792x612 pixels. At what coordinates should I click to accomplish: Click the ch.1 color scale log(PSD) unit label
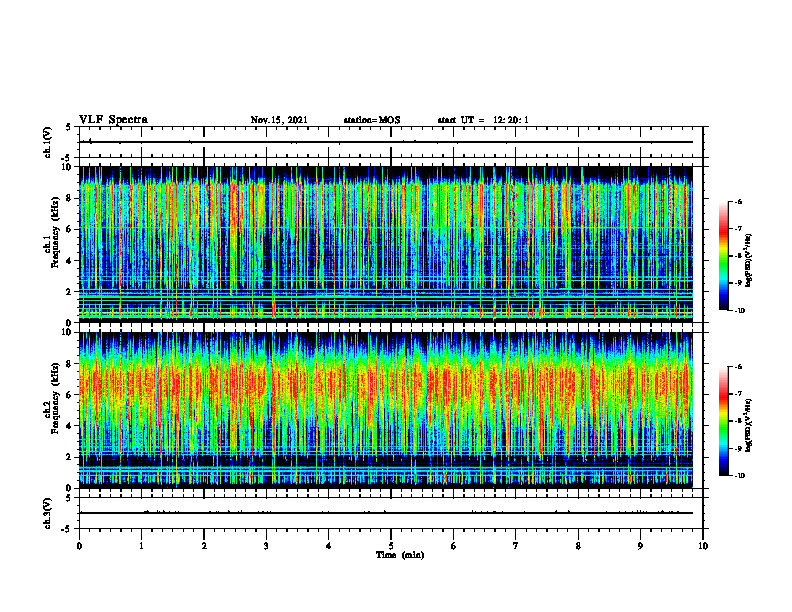tap(749, 260)
